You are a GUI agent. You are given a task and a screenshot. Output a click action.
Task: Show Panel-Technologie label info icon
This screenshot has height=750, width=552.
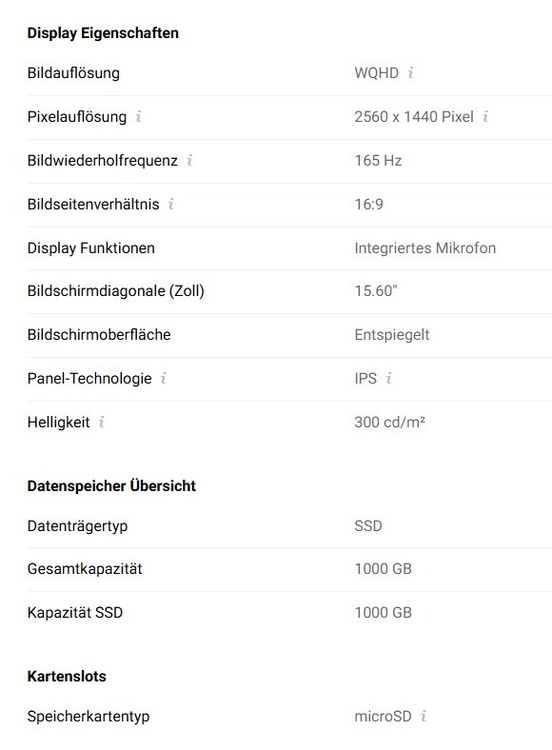pos(164,378)
